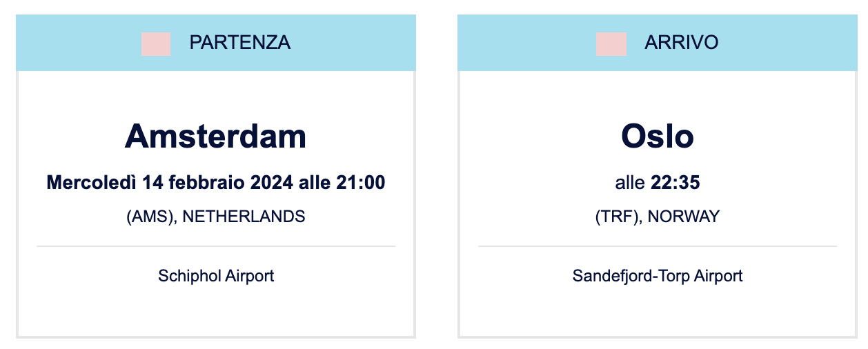Click the word "alle" before 22:35
This screenshot has height=349, width=868.
point(631,183)
